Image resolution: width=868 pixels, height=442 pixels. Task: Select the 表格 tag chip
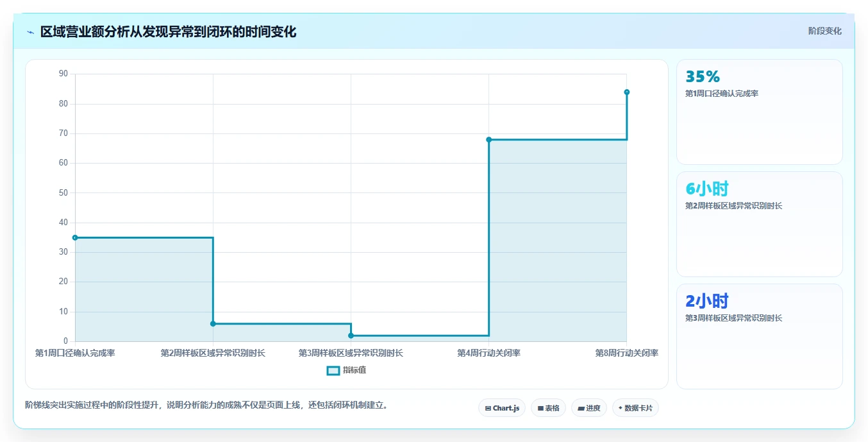pos(548,408)
